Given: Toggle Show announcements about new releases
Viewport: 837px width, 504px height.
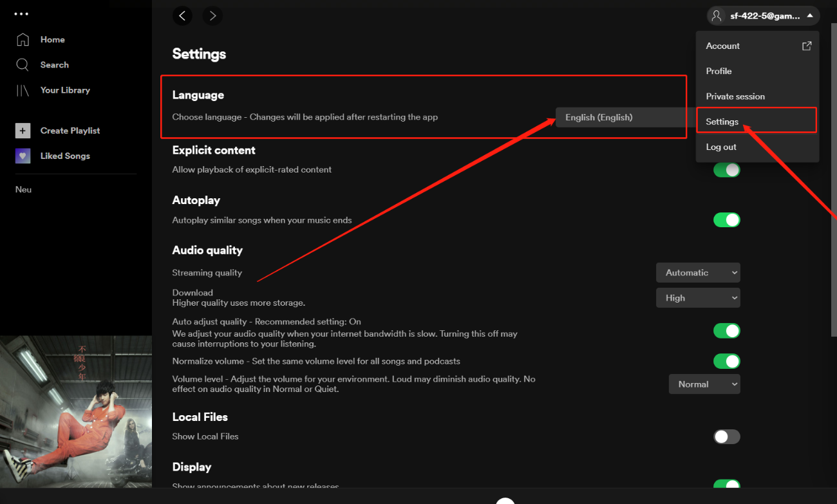Looking at the screenshot, I should click(726, 485).
